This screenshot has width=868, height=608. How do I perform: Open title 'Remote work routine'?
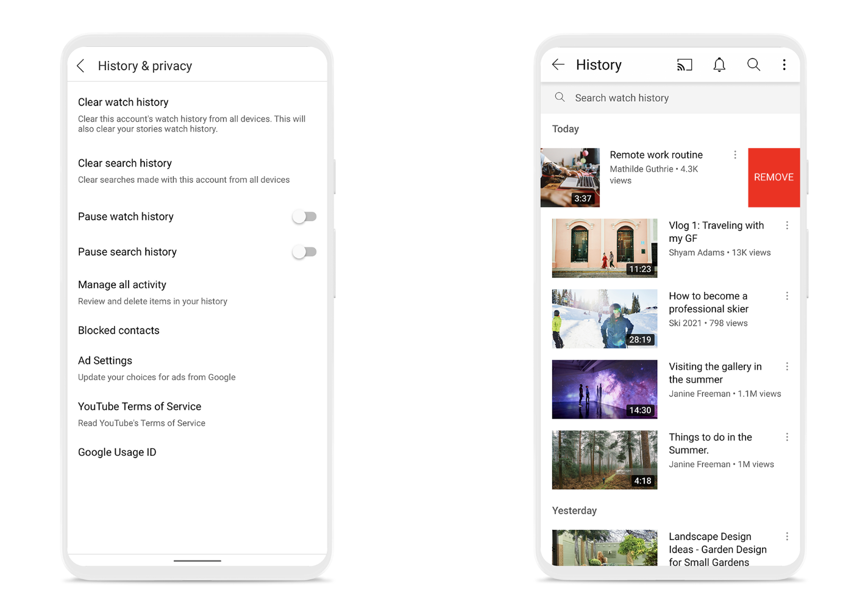(656, 155)
